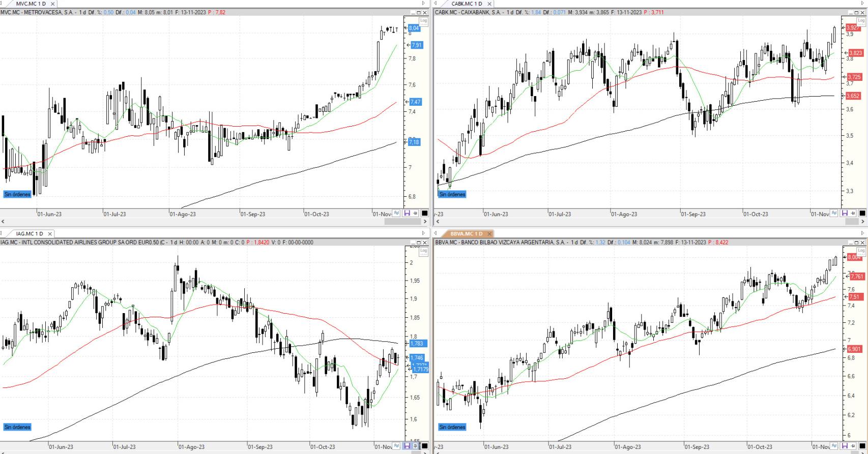Click the 3,823 price label on CABK.MC axis
This screenshot has width=868, height=454.
coord(855,53)
